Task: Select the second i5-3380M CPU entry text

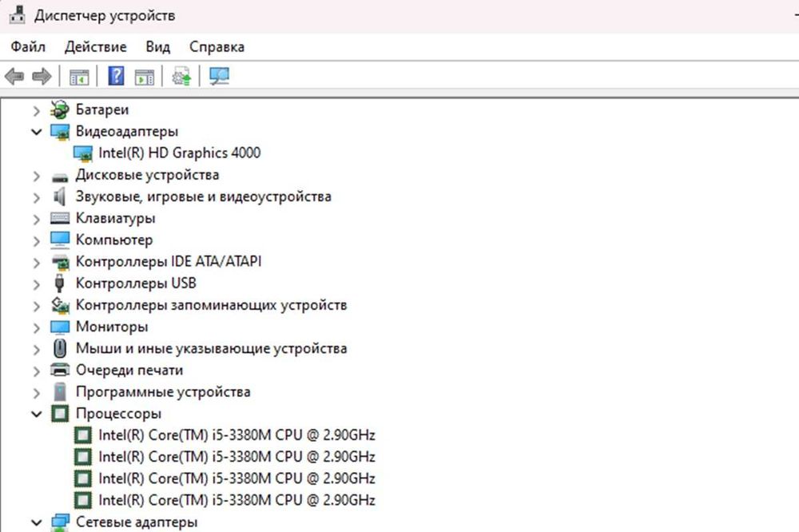Action: point(237,457)
